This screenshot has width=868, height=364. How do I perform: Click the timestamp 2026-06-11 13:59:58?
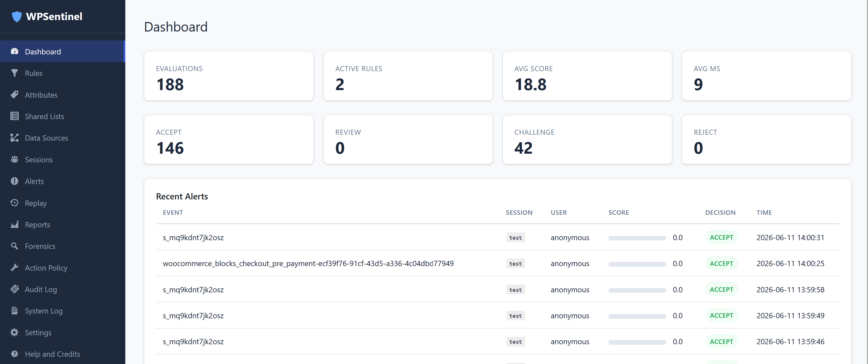pos(790,290)
